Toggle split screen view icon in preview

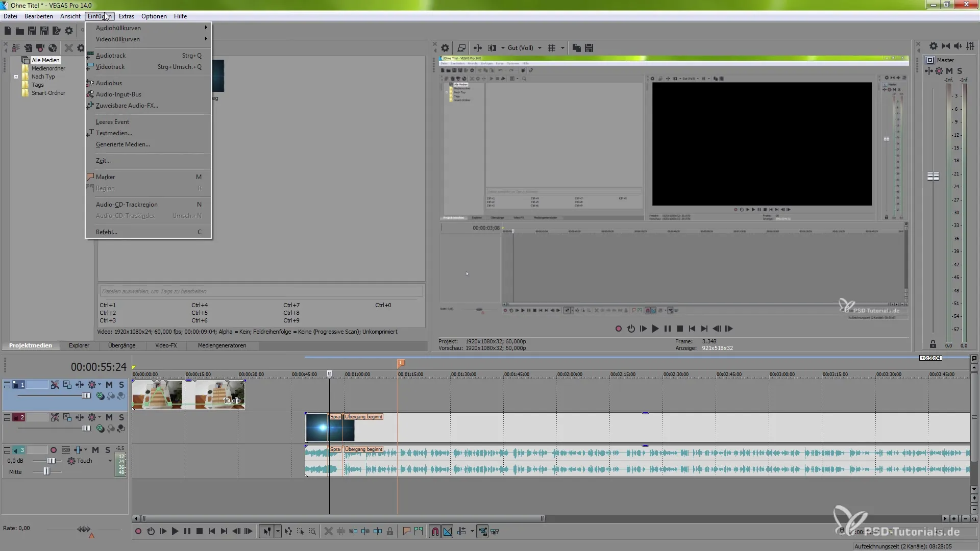pyautogui.click(x=492, y=48)
